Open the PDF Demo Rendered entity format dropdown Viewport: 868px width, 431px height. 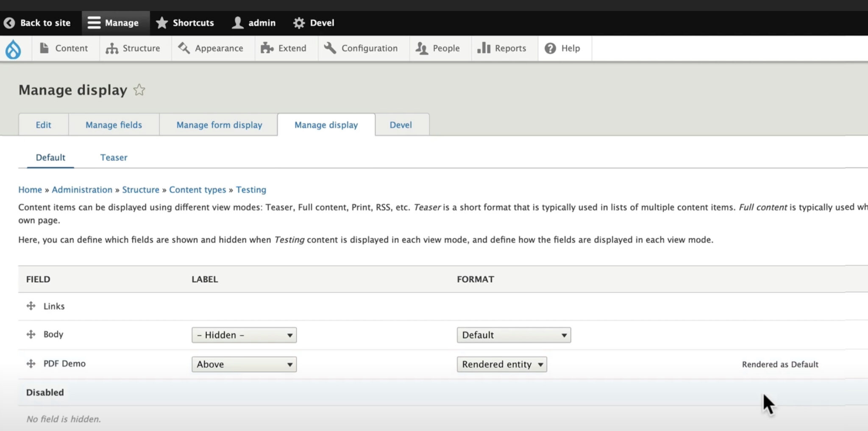pos(502,364)
